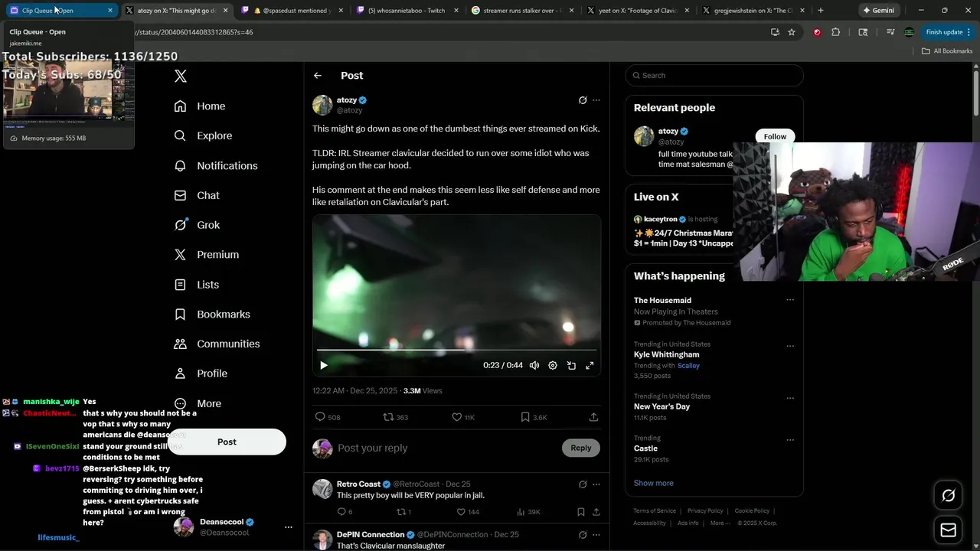The height and width of the screenshot is (551, 980).
Task: Mute the video volume
Action: point(534,366)
